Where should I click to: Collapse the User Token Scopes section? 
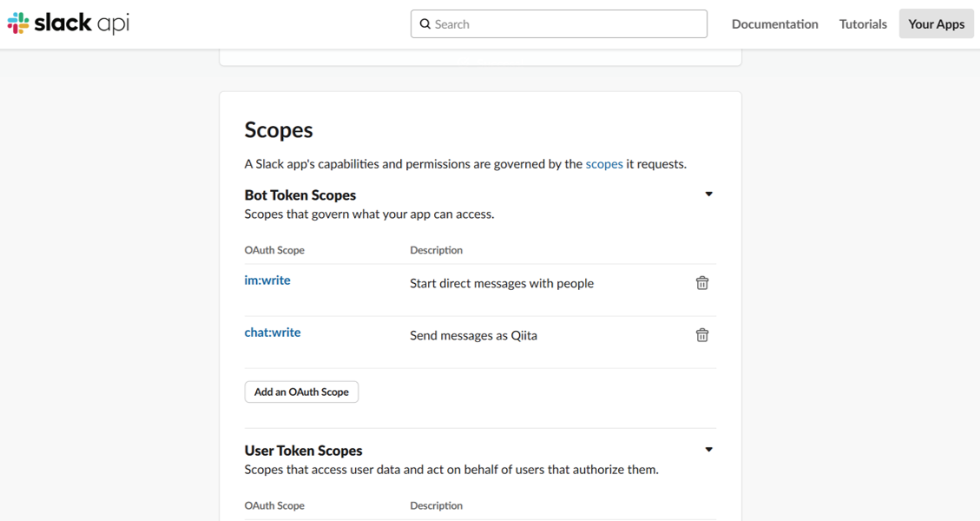click(x=708, y=449)
